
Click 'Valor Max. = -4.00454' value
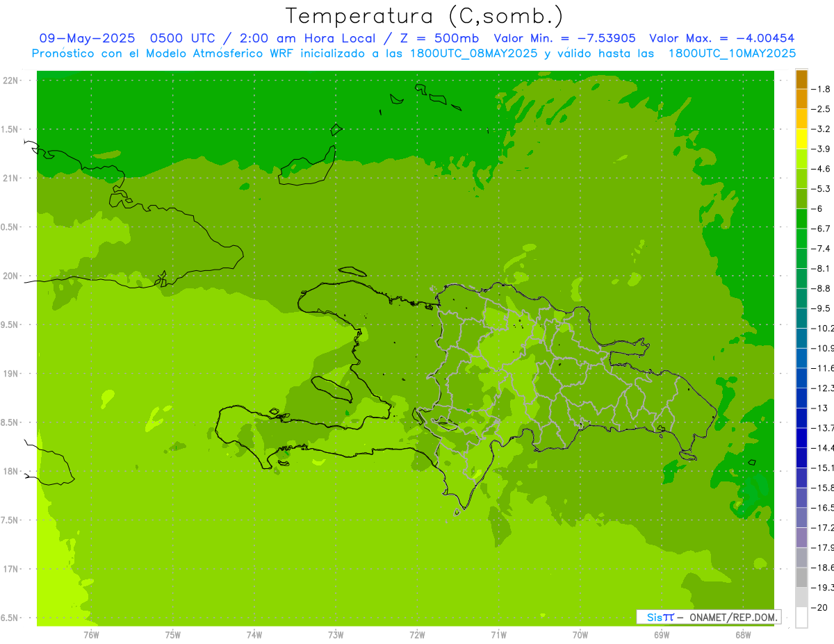pos(721,38)
